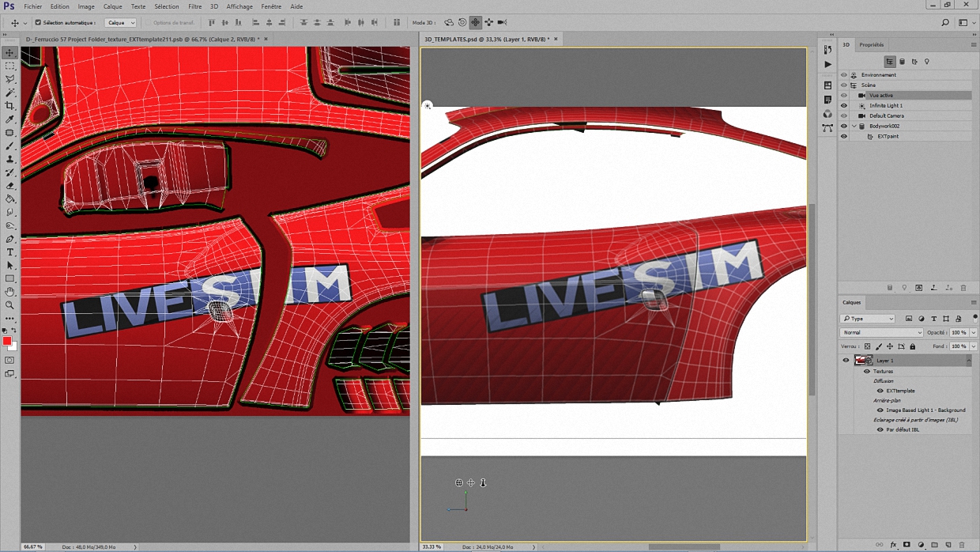Hide the Infinite Light 1 item
The width and height of the screenshot is (980, 552).
pos(844,105)
